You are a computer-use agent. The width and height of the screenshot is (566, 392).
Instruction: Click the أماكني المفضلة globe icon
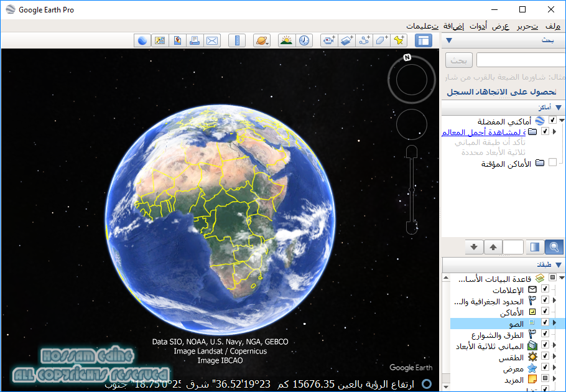click(540, 121)
